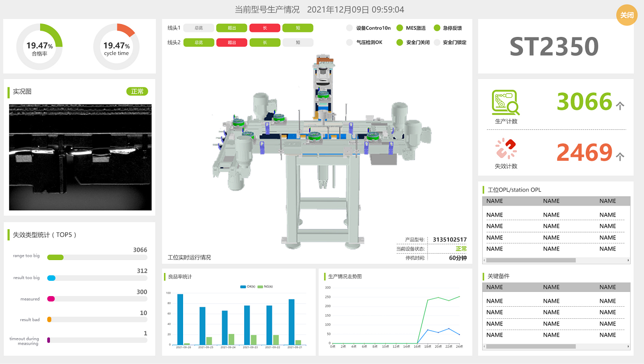Click the left scroll arrow of 工位OPL table
Screen dimensions: 644x364
(485, 261)
